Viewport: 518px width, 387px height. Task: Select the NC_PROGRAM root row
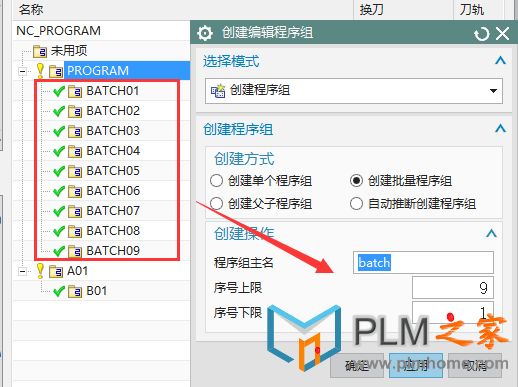101,31
